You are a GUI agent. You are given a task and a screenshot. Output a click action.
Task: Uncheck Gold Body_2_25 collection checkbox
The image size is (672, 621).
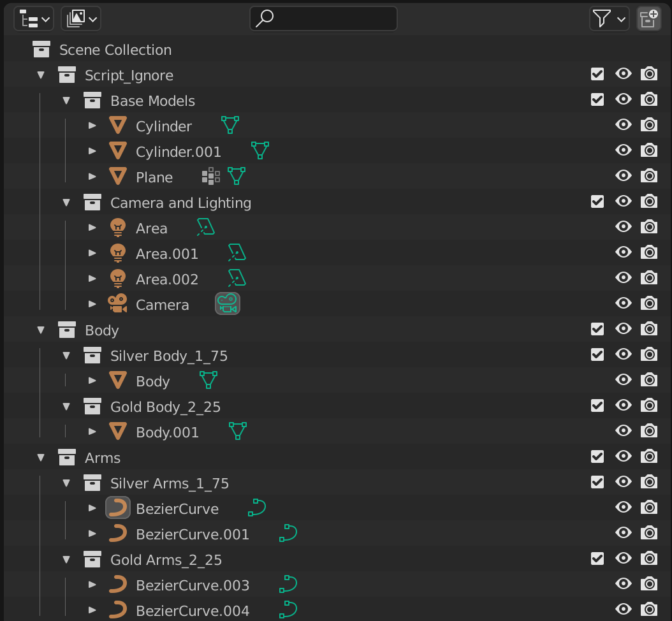(597, 405)
